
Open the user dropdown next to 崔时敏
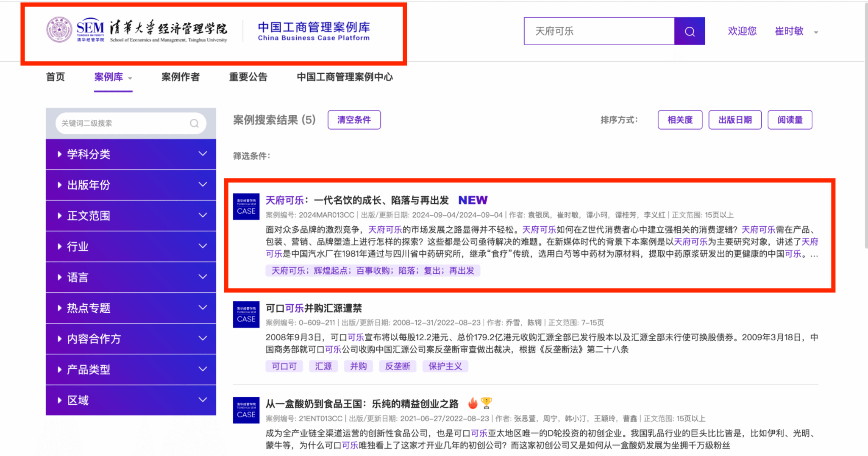pyautogui.click(x=816, y=32)
